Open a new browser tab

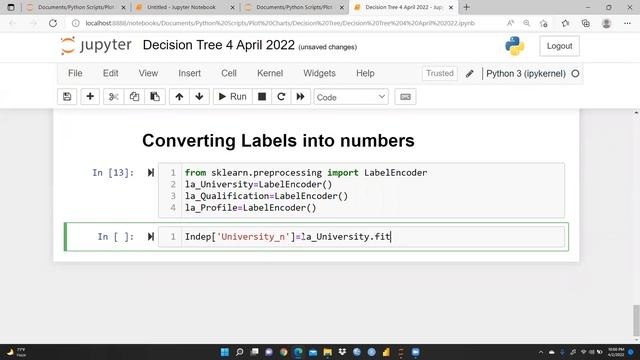click(x=467, y=7)
